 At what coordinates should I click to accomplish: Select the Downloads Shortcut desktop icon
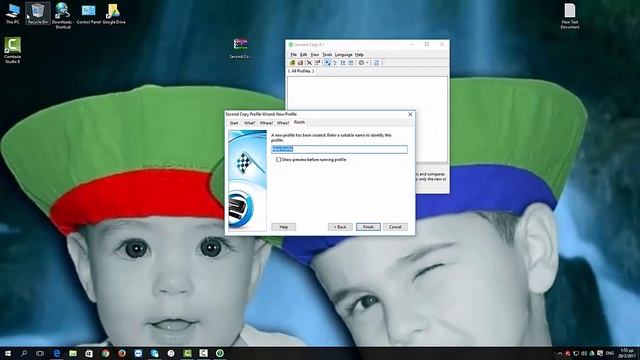tap(63, 16)
